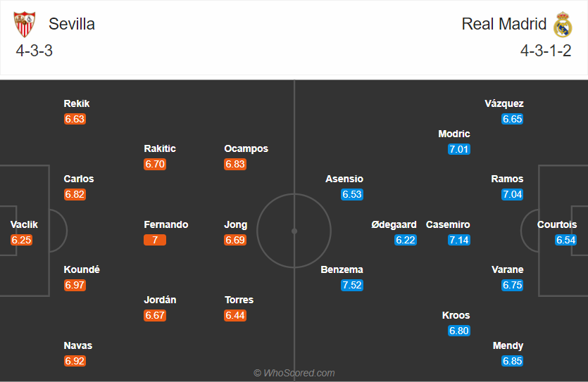Open the Real Madrid team name link
The width and height of the screenshot is (588, 382).
(504, 24)
